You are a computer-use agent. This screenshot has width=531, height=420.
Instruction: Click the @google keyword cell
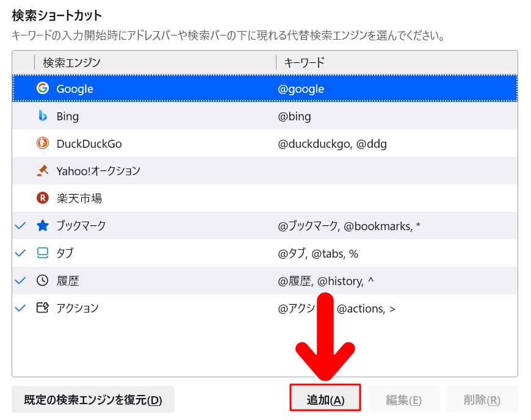301,89
